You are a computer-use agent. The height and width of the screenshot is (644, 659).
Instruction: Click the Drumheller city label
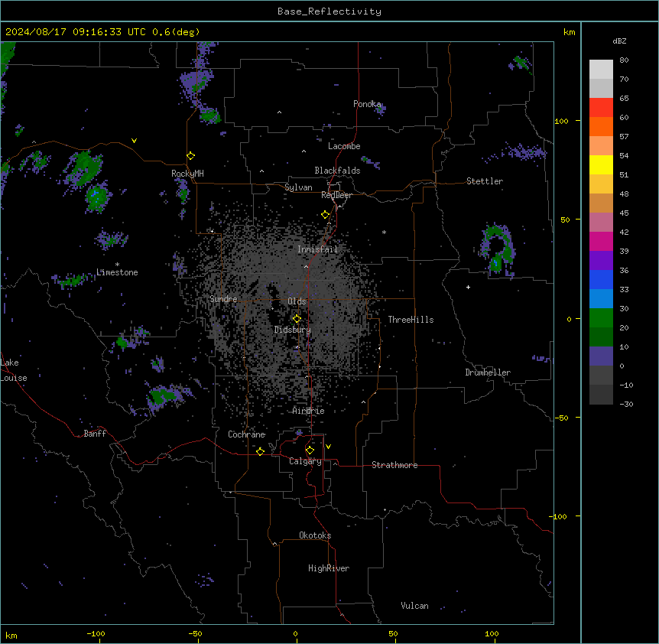tap(488, 372)
